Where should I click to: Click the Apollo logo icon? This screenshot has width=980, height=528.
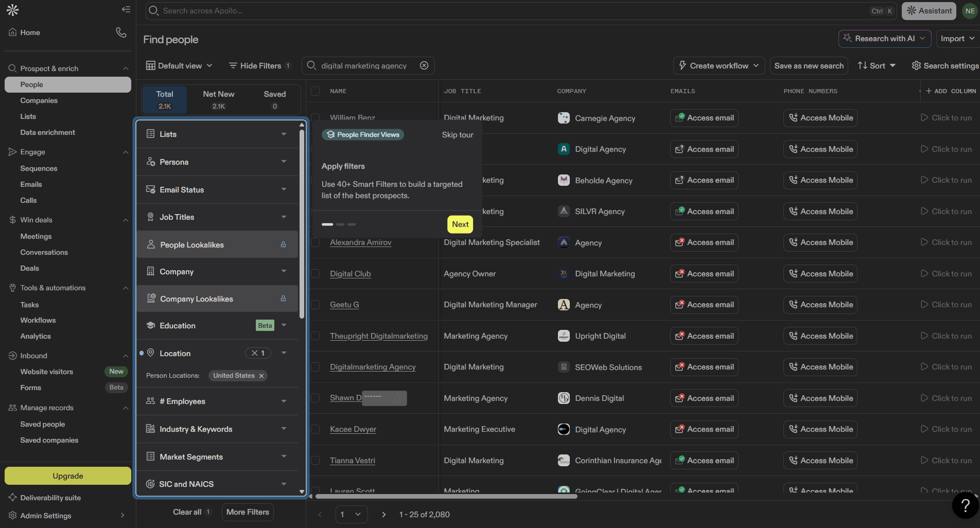point(12,10)
